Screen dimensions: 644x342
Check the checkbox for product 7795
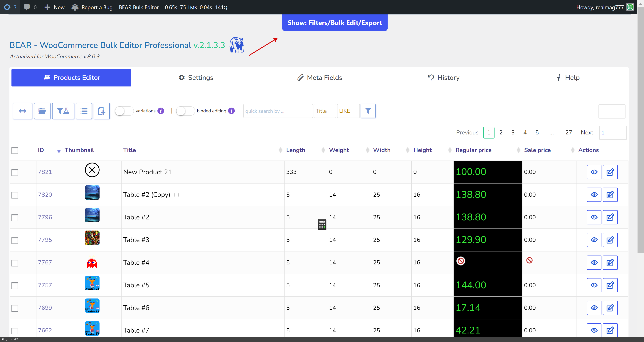pyautogui.click(x=15, y=240)
